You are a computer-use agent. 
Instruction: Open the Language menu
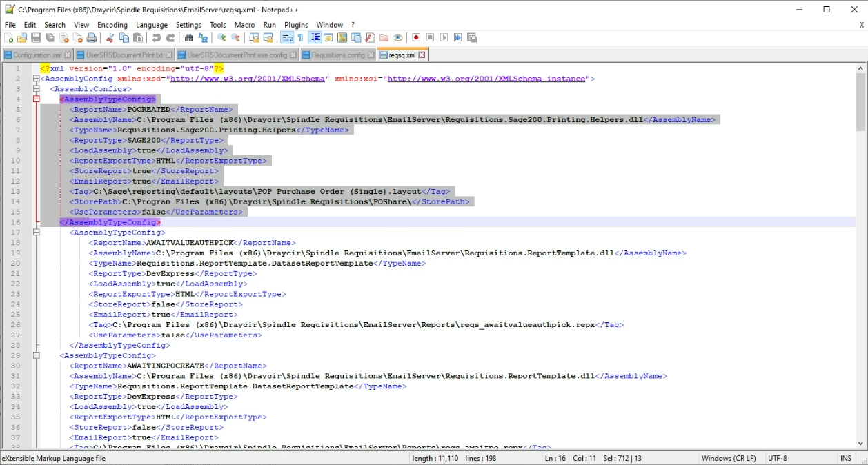point(151,25)
